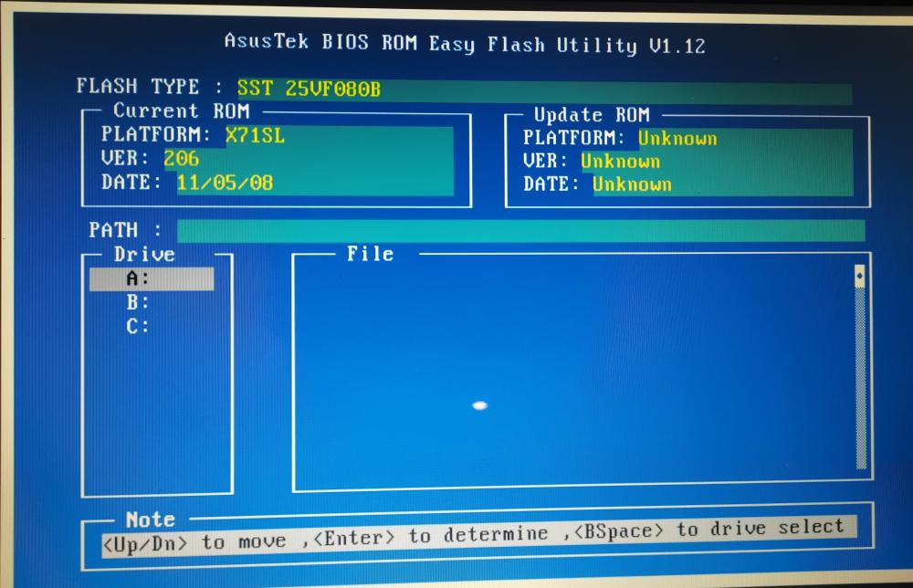Screen dimensions: 913x588
Task: Click the File list scrollbar thumb
Action: 859,276
